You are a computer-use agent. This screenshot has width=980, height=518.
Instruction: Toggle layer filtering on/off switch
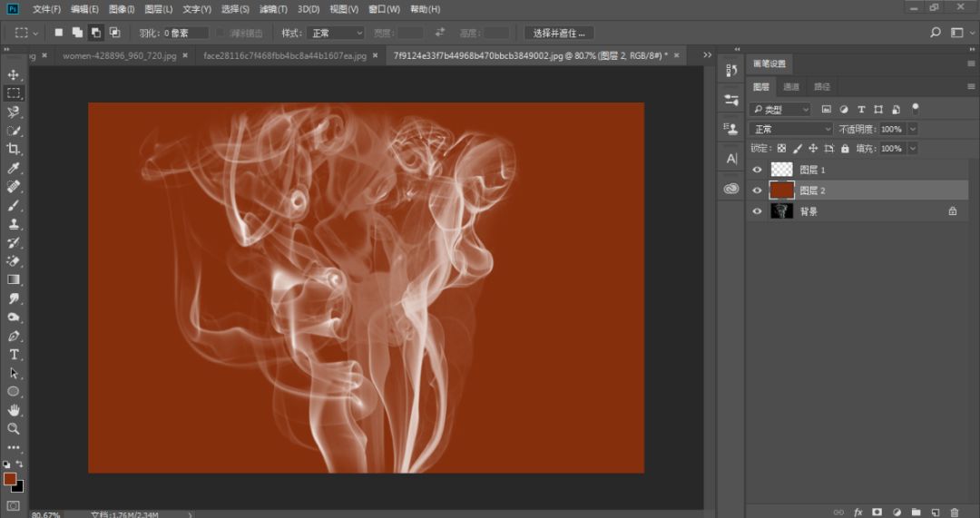point(915,108)
